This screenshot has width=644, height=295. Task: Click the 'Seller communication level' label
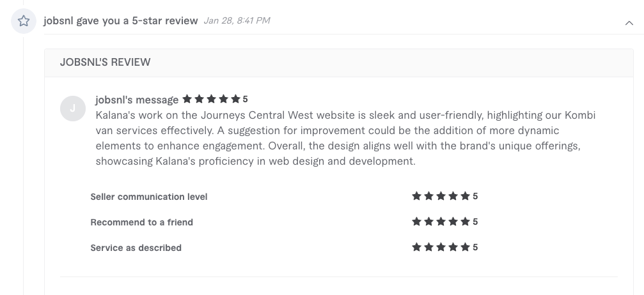(148, 197)
